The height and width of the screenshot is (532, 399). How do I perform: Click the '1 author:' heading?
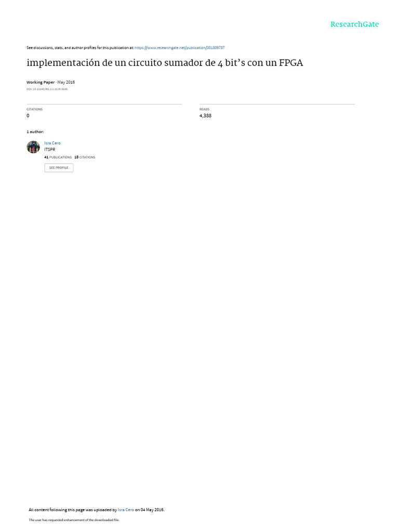pyautogui.click(x=35, y=131)
